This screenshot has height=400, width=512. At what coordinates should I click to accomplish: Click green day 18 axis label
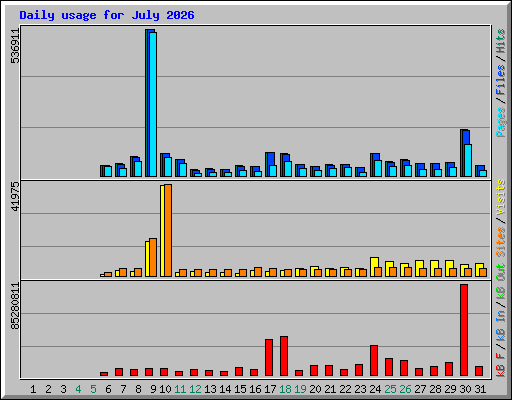tap(285, 389)
